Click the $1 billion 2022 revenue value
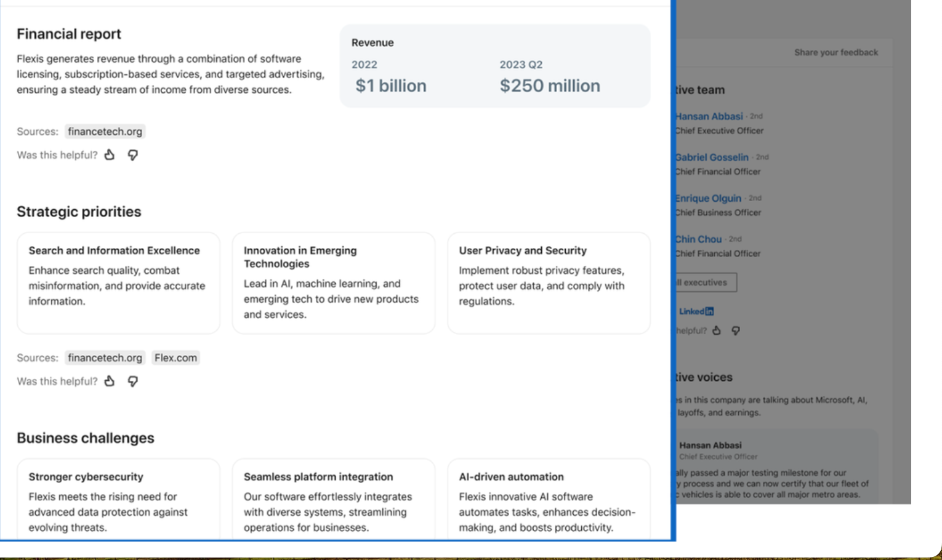942x560 pixels. point(391,86)
